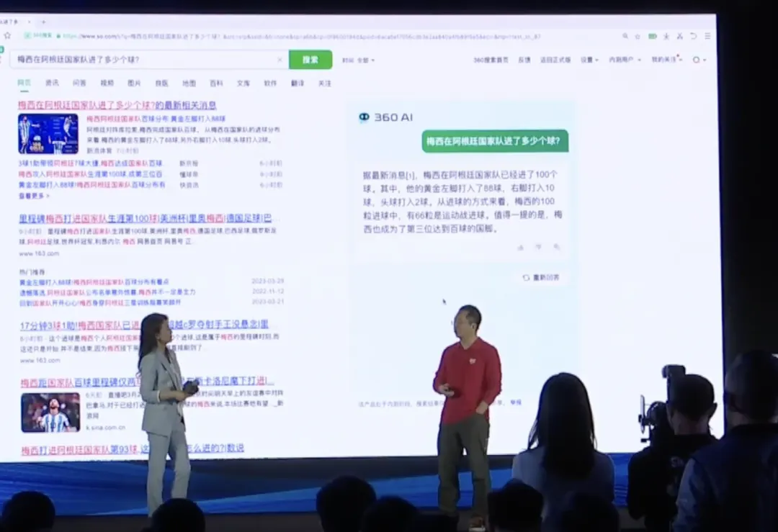Open the 百科 tab
Screen dimensions: 778x532
216,83
